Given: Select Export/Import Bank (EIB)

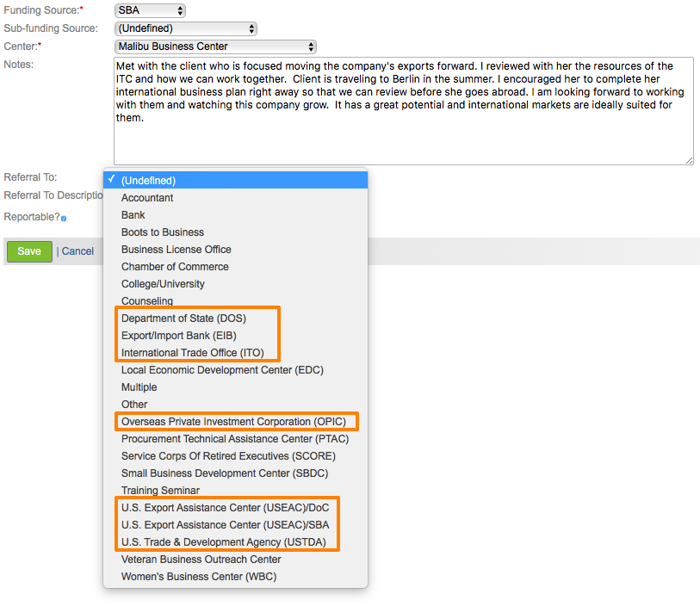Looking at the screenshot, I should pos(178,336).
